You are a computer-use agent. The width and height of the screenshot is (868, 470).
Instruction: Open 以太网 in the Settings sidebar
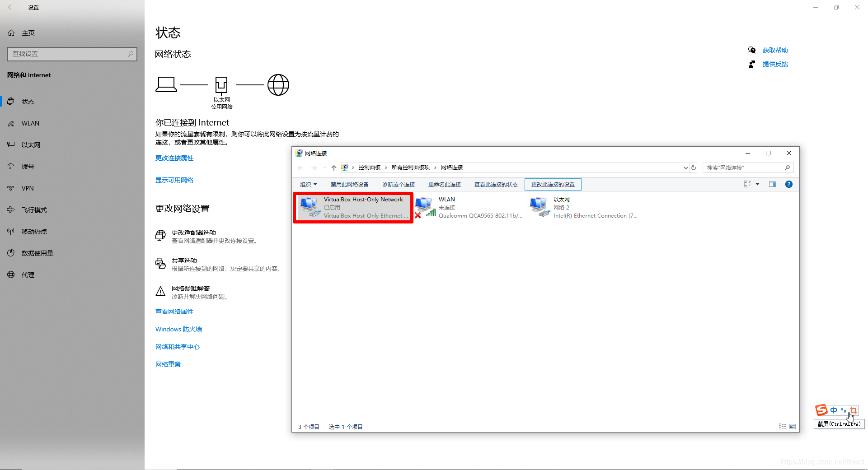click(x=31, y=145)
